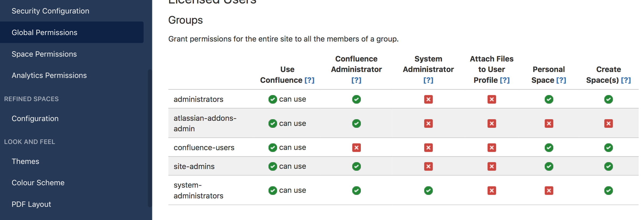Viewport: 644px width, 220px height.
Task: Open help link for Confluence Administrator column
Action: [x=356, y=80]
